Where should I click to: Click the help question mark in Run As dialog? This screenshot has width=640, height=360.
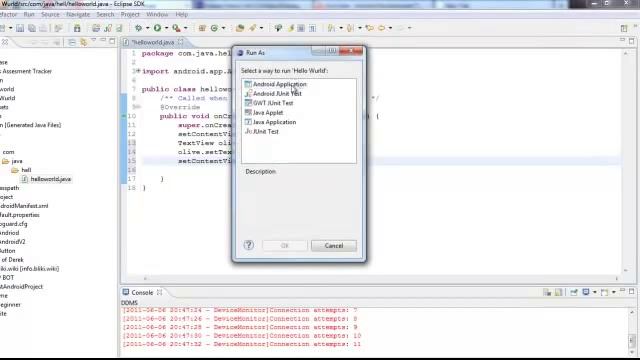coord(249,245)
